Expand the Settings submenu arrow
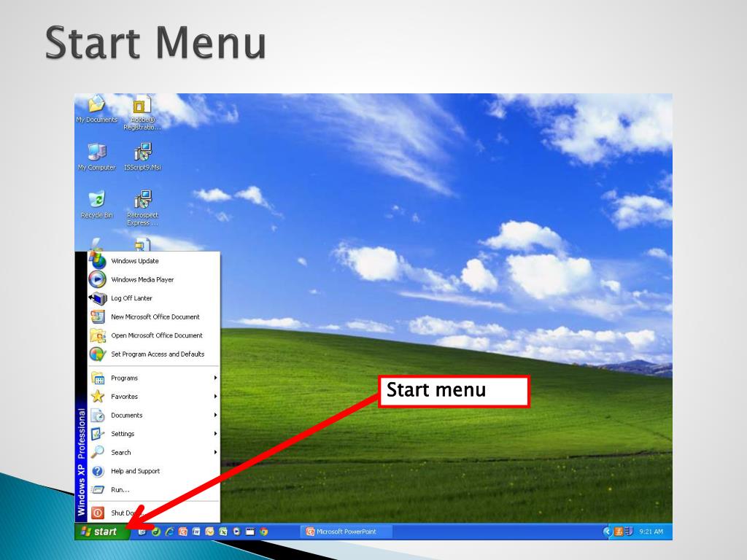The width and height of the screenshot is (747, 560). pyautogui.click(x=215, y=433)
